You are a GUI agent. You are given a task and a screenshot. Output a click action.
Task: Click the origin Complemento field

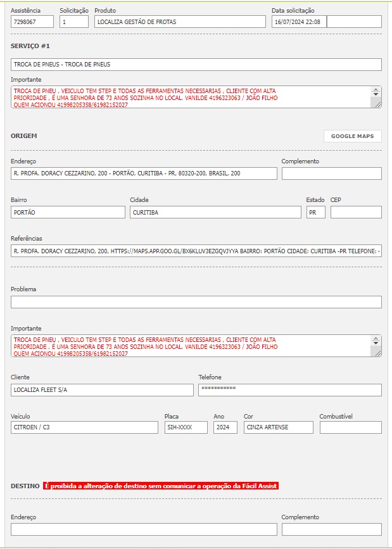tap(331, 174)
